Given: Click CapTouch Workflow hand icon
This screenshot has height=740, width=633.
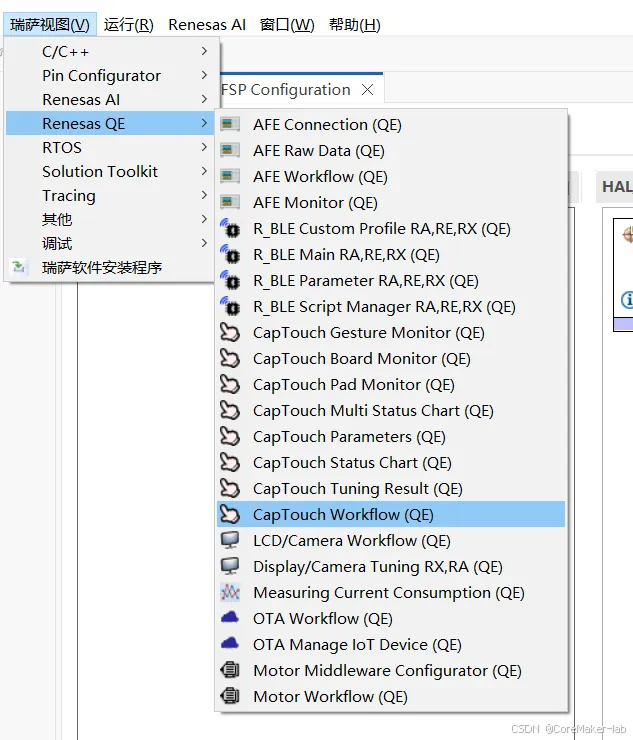Looking at the screenshot, I should [230, 514].
